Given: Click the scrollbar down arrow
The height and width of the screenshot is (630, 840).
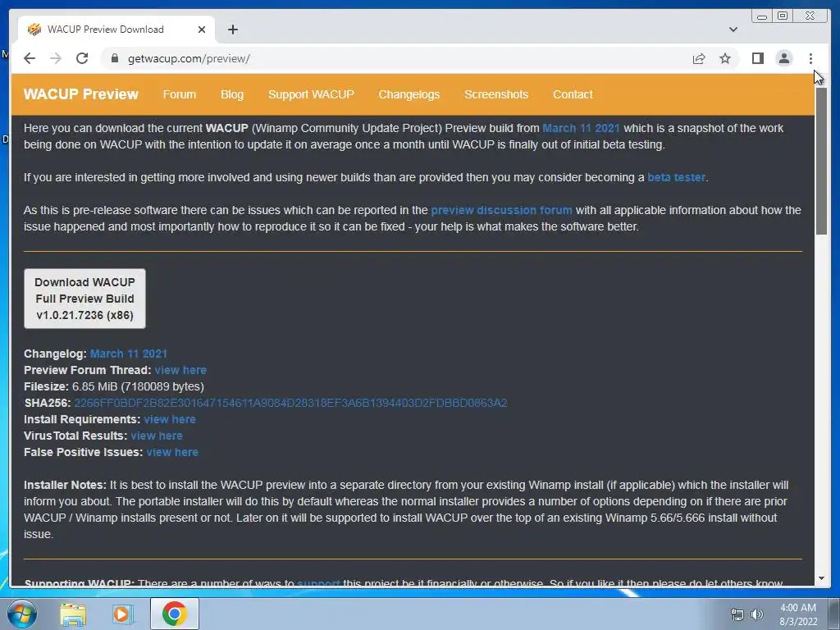Looking at the screenshot, I should 821,578.
